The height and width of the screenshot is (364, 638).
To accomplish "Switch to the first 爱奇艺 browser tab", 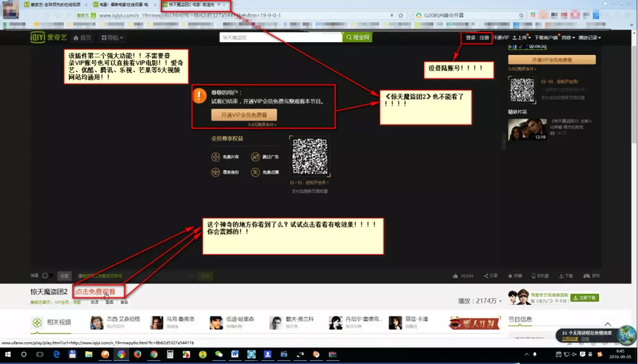I will coord(55,5).
